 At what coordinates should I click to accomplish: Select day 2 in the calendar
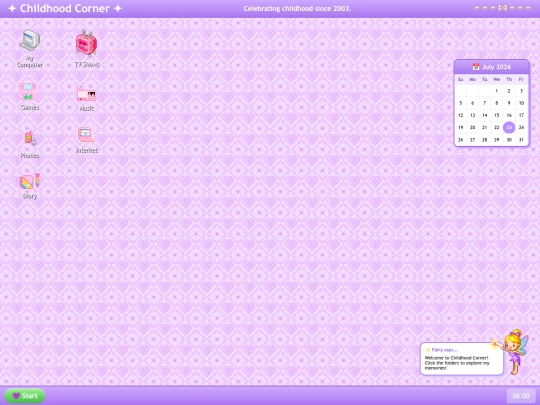509,91
